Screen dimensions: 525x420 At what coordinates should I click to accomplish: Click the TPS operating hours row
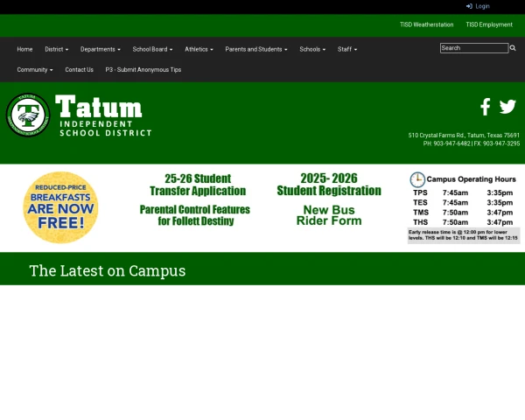pos(463,192)
